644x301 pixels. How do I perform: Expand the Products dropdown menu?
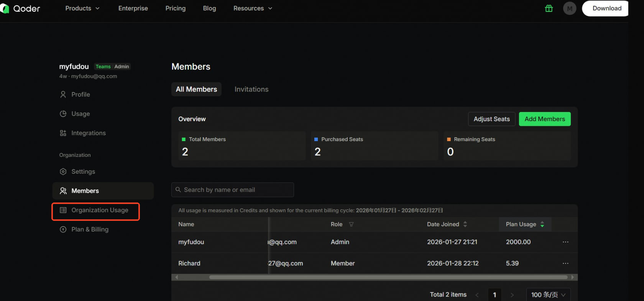(x=82, y=8)
